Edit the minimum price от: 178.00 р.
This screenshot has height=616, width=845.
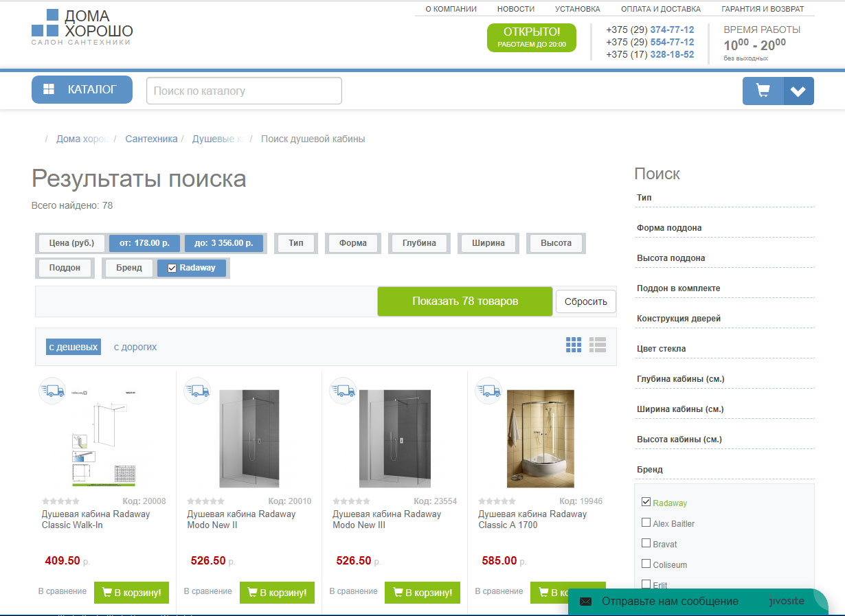pos(145,243)
